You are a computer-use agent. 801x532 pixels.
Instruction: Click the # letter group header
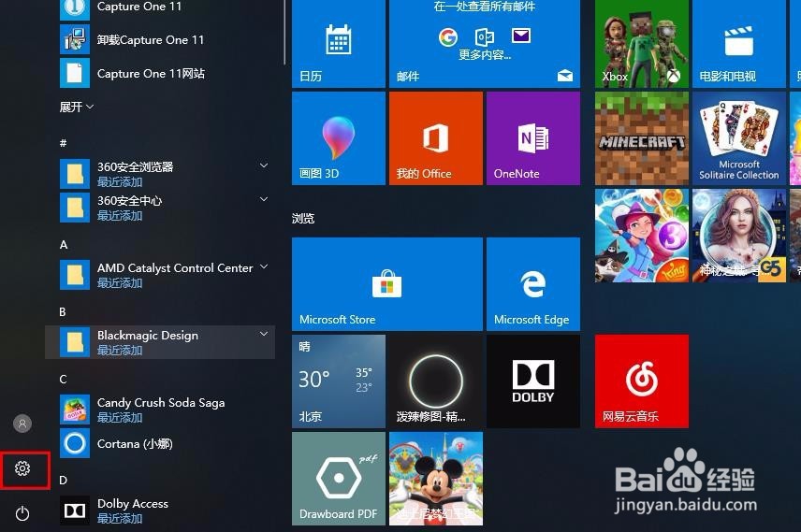[x=63, y=143]
